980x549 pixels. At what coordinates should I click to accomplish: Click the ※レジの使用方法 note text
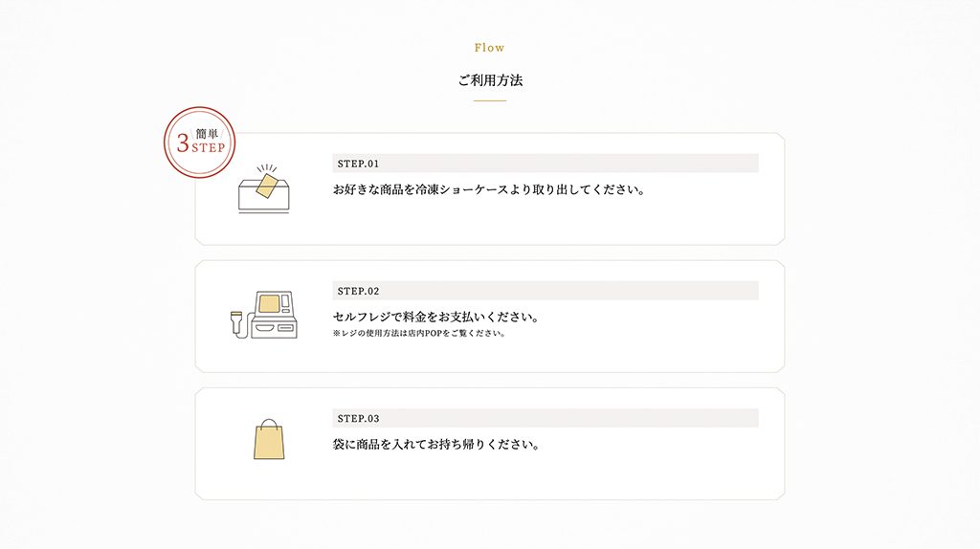419,333
